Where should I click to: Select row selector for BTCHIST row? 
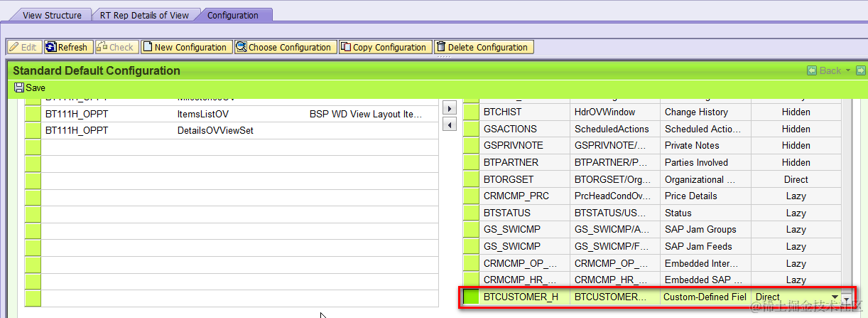click(x=471, y=112)
